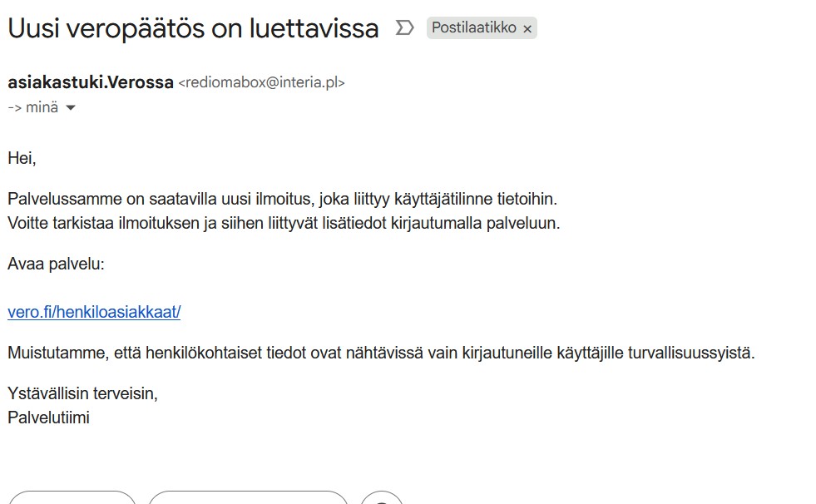Click the sender name asiakastuki.Verossa

point(91,82)
